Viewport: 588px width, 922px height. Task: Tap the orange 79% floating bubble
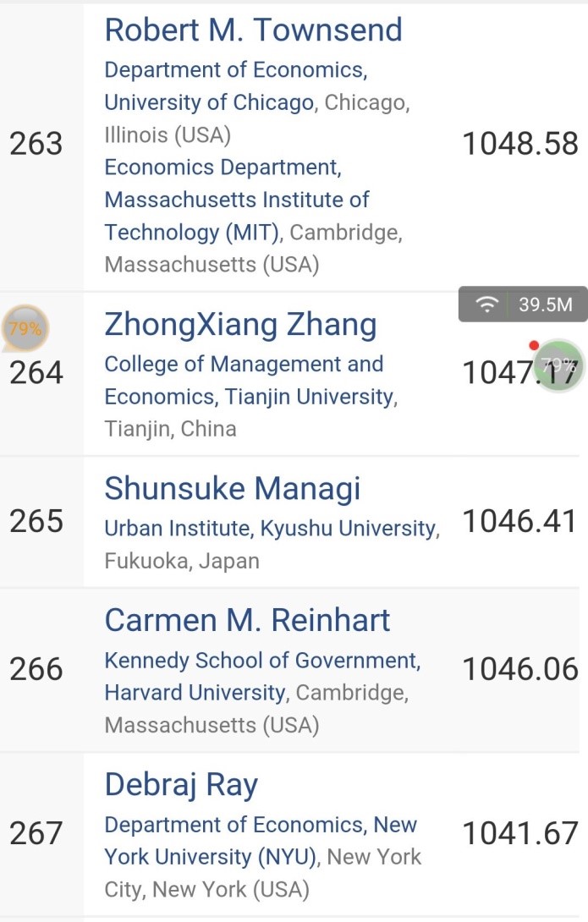[25, 329]
